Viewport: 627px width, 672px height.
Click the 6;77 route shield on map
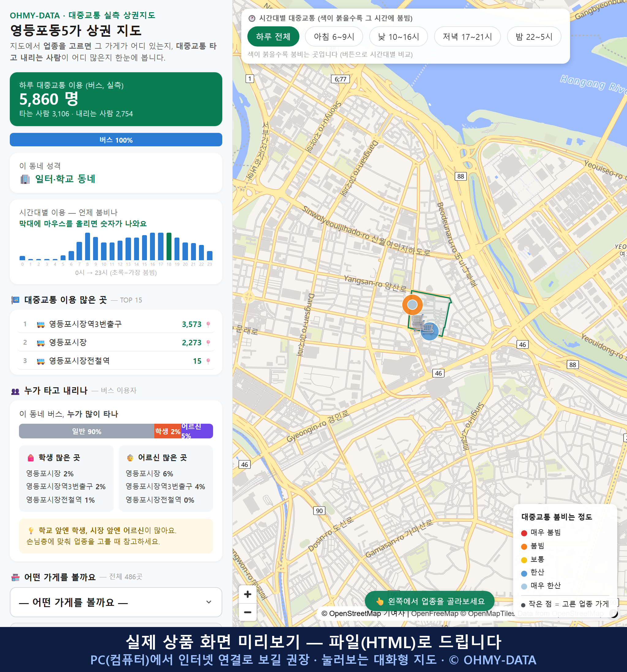click(340, 79)
